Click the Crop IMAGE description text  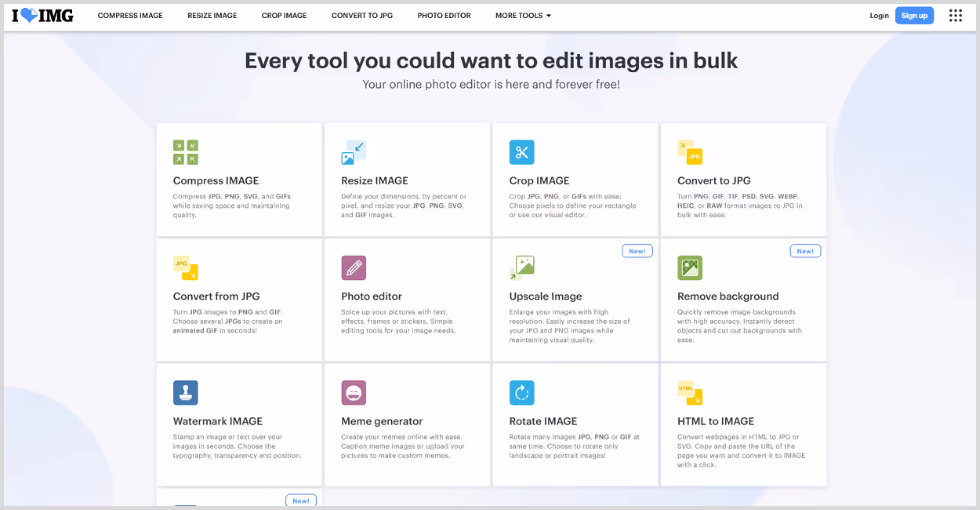click(x=573, y=206)
